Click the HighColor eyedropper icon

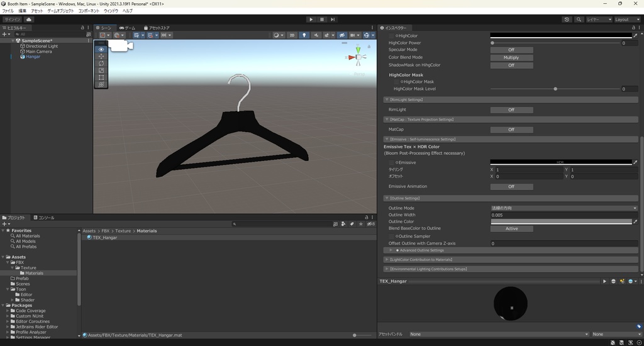(x=635, y=36)
